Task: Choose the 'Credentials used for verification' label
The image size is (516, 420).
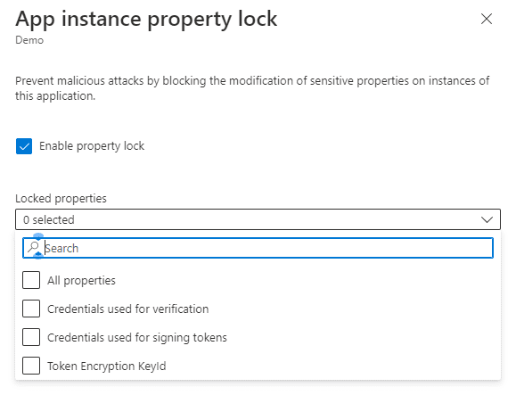Action: coord(128,309)
